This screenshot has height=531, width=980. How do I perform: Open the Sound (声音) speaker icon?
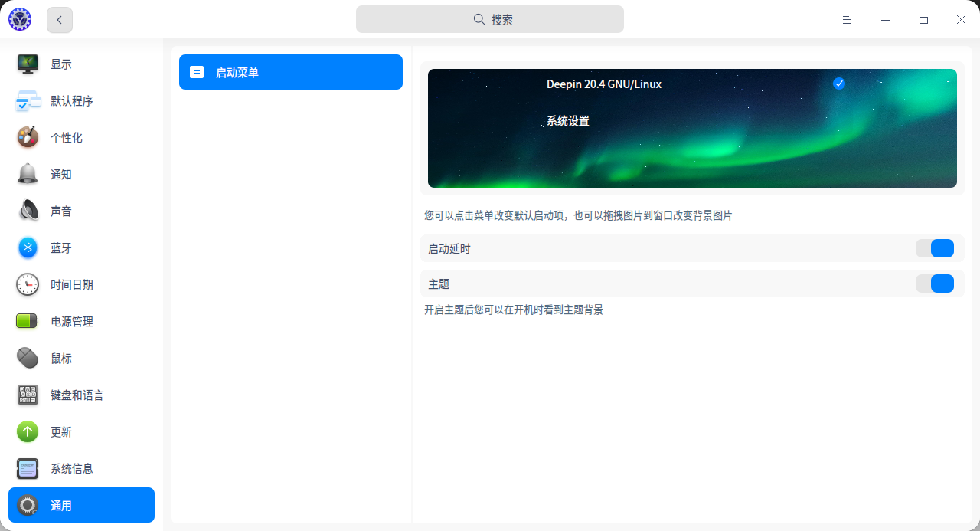click(x=28, y=211)
